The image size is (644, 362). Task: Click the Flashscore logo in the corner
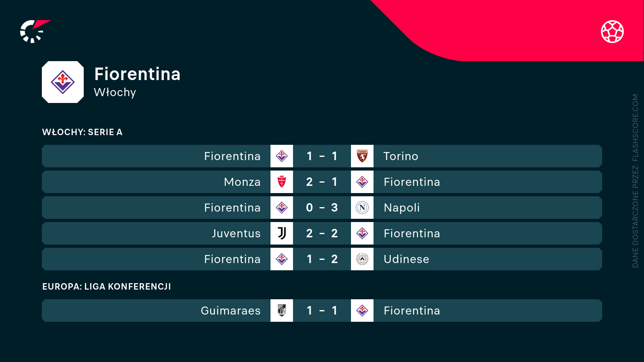[x=34, y=31]
